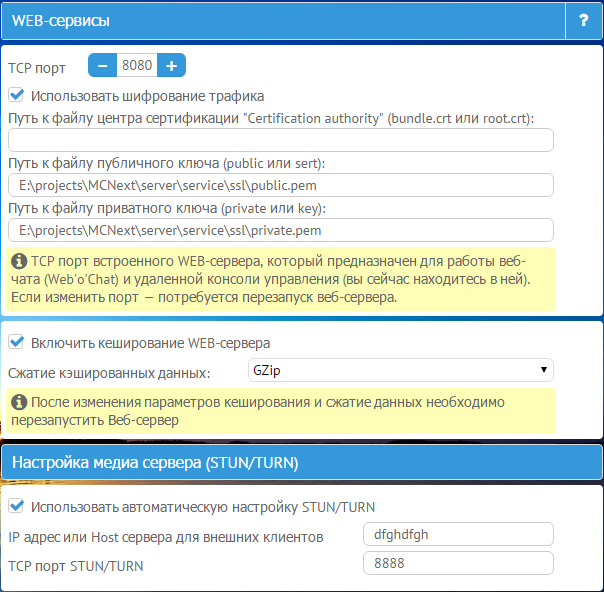Click info icon in caching restart note
The width and height of the screenshot is (604, 592).
(19, 402)
